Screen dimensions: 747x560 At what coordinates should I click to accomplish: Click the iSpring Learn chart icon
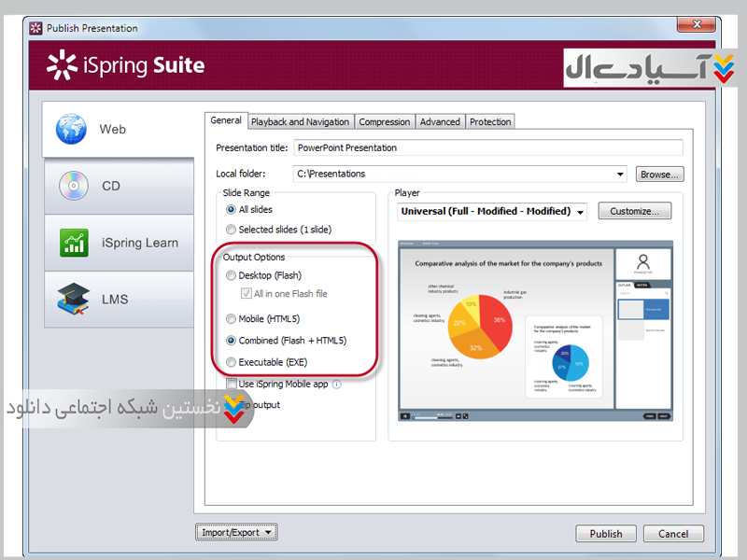coord(73,243)
